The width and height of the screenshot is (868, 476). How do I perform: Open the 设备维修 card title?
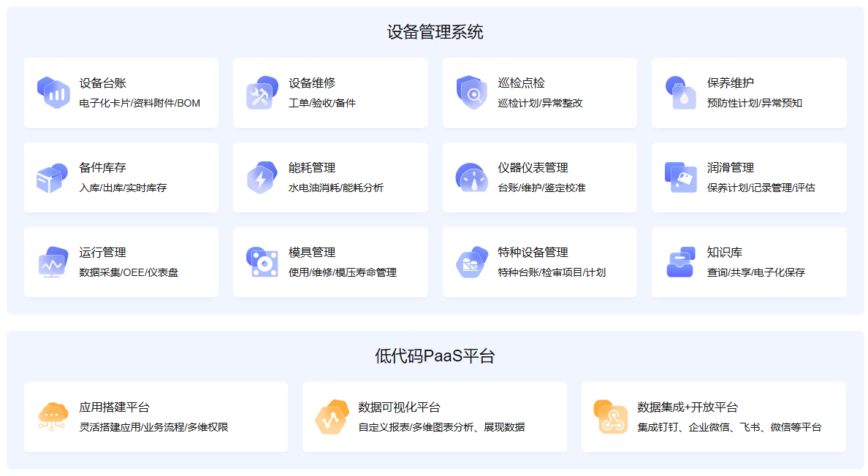312,83
